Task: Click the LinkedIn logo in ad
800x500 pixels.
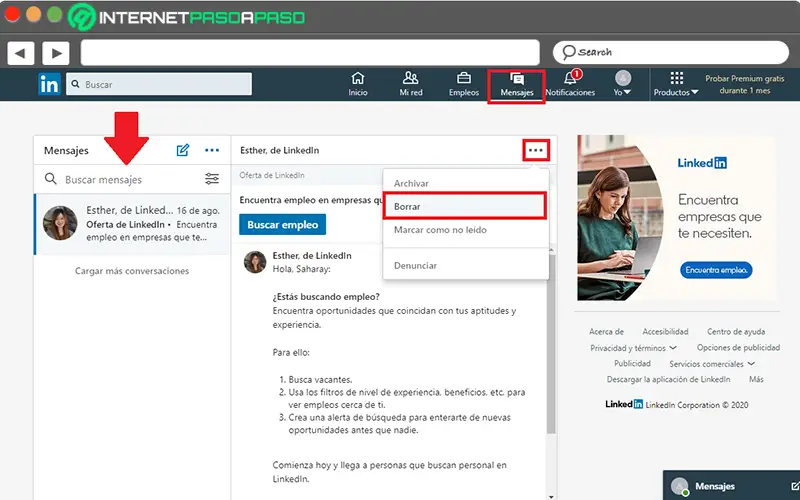Action: click(702, 163)
